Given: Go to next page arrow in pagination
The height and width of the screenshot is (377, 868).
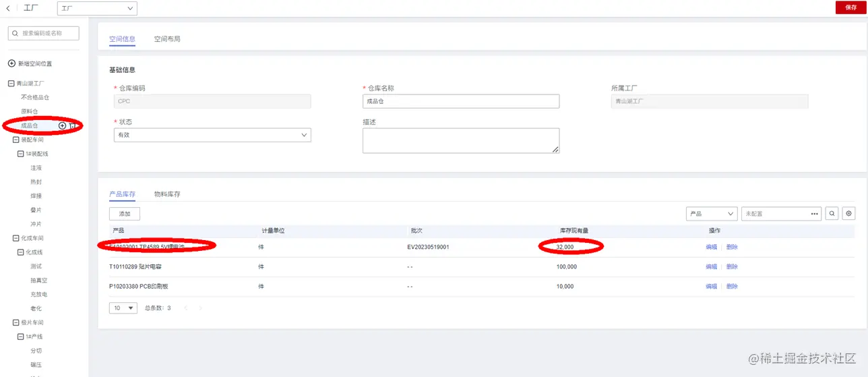Looking at the screenshot, I should 200,308.
